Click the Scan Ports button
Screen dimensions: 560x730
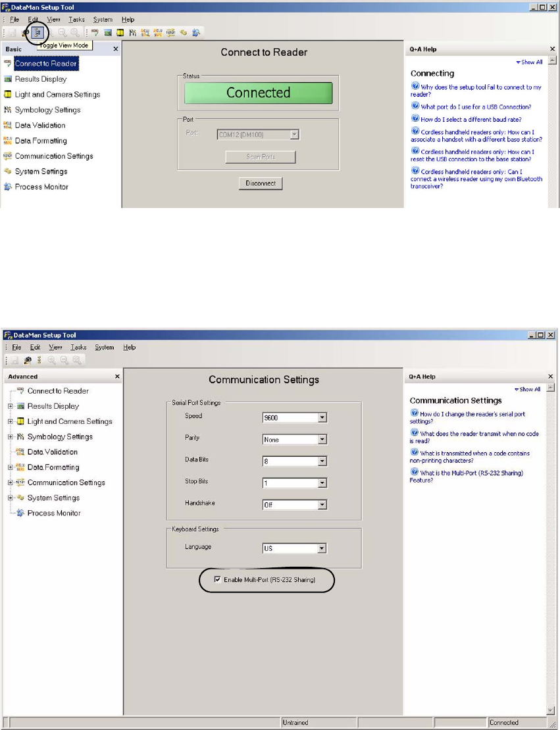[x=261, y=157]
